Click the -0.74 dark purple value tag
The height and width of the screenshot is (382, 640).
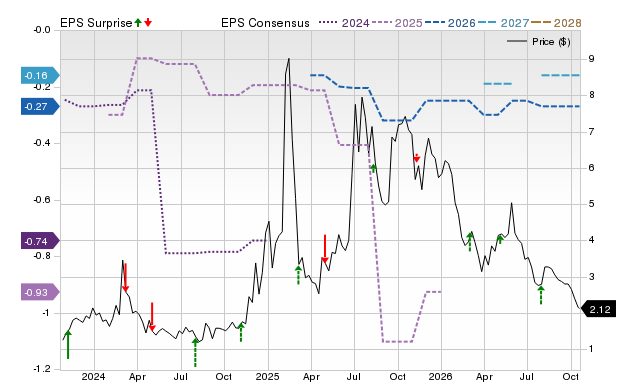[x=40, y=241]
